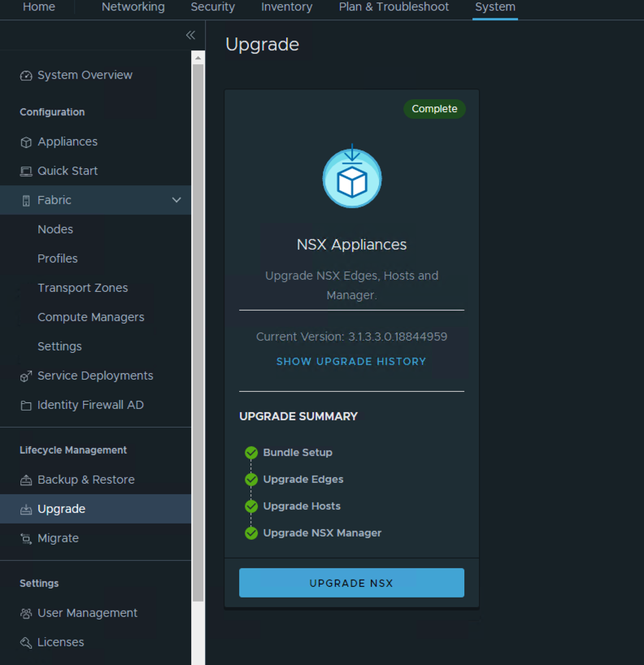Click the Licenses key icon
This screenshot has height=665, width=644.
26,642
